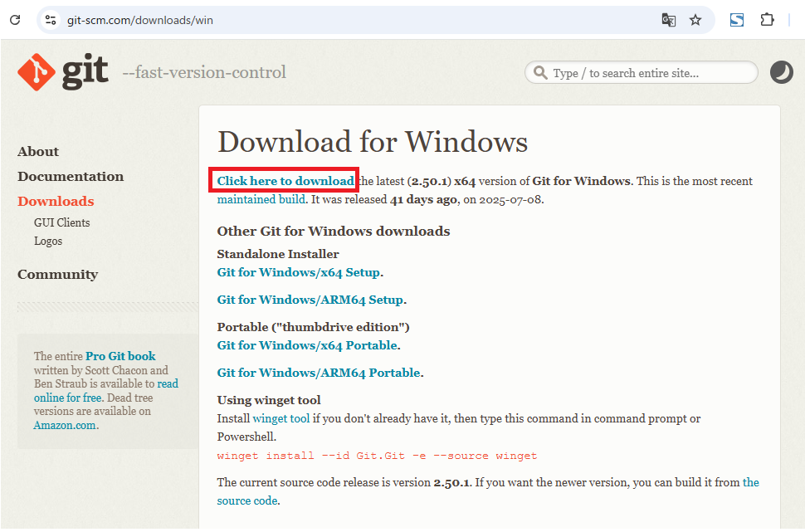Focus the site search field

click(x=642, y=72)
